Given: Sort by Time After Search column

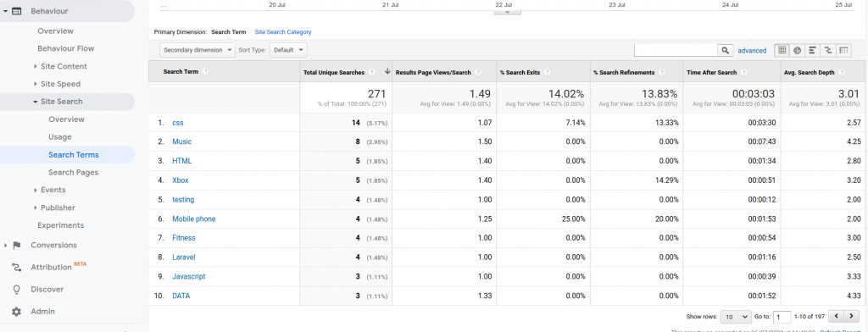Looking at the screenshot, I should click(711, 73).
